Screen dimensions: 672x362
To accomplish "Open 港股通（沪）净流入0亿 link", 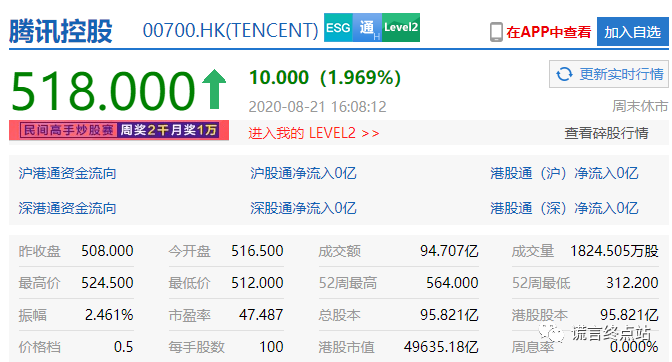I will [x=564, y=174].
